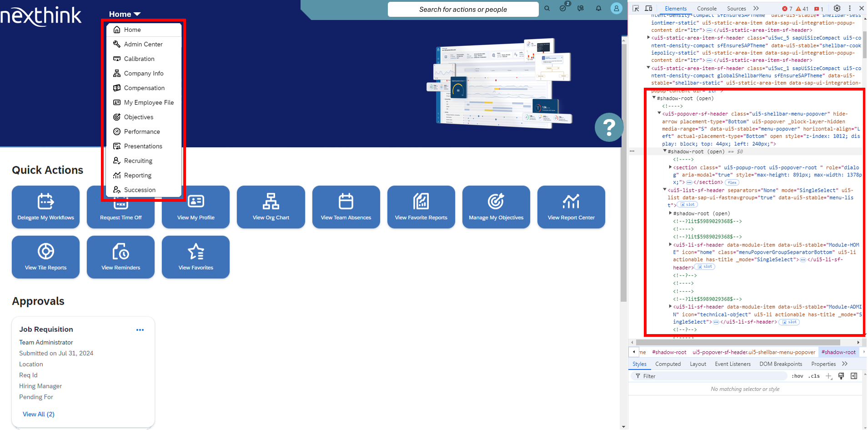Click the search field for actions or people
Screen dimensions: 868x430
[463, 9]
